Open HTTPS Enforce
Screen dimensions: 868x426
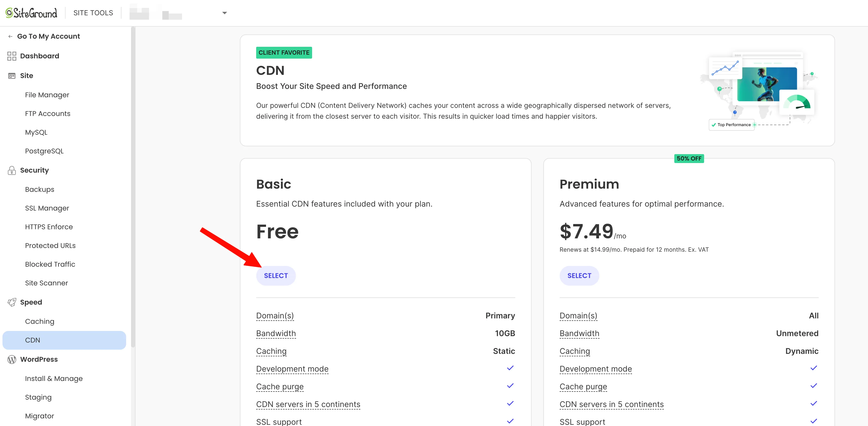click(49, 227)
